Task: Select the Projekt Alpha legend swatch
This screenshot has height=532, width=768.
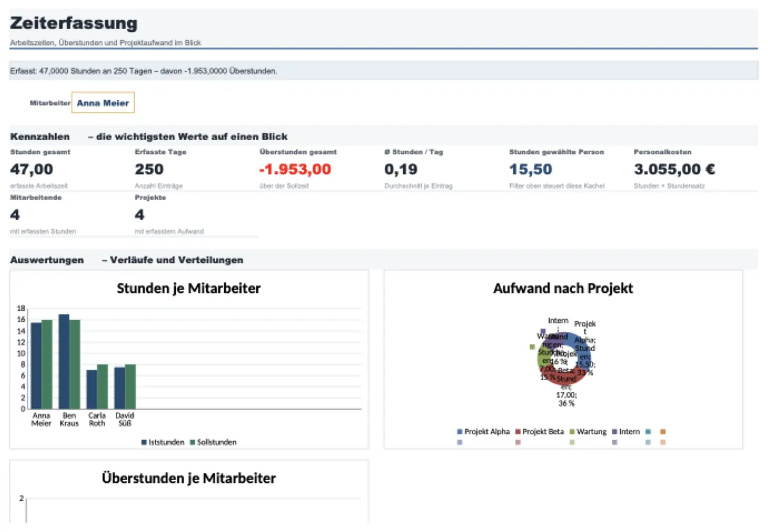Action: tap(460, 432)
